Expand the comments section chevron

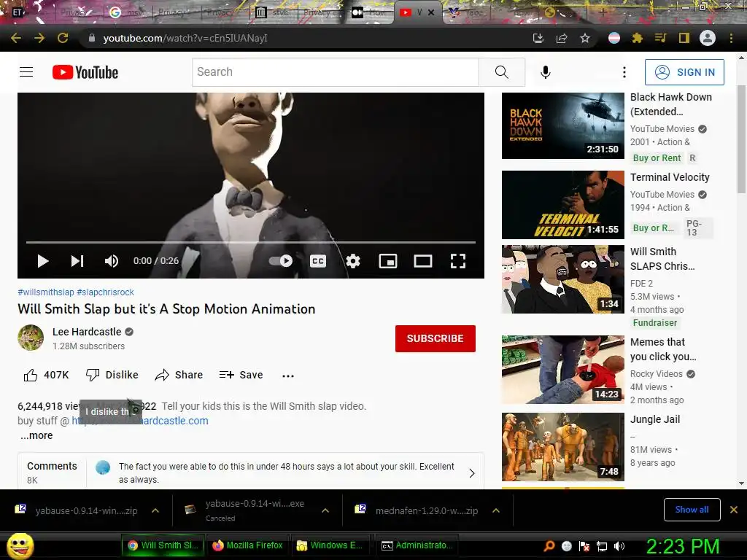472,472
